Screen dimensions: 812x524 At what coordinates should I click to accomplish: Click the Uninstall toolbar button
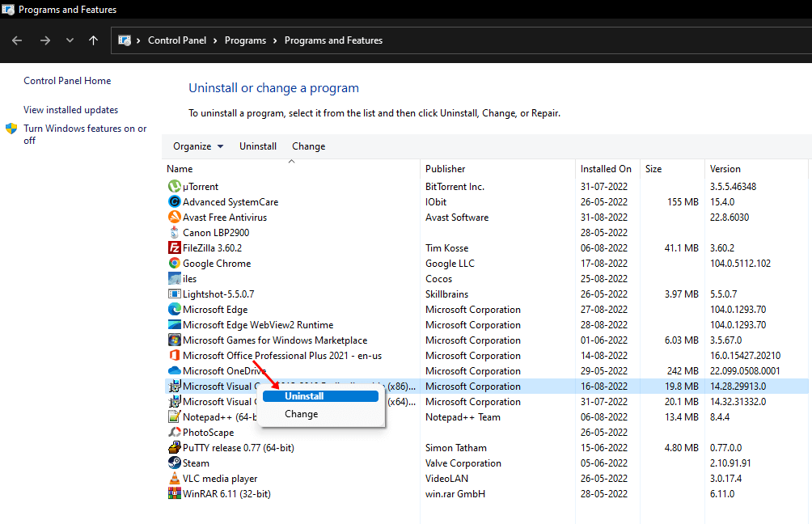258,146
